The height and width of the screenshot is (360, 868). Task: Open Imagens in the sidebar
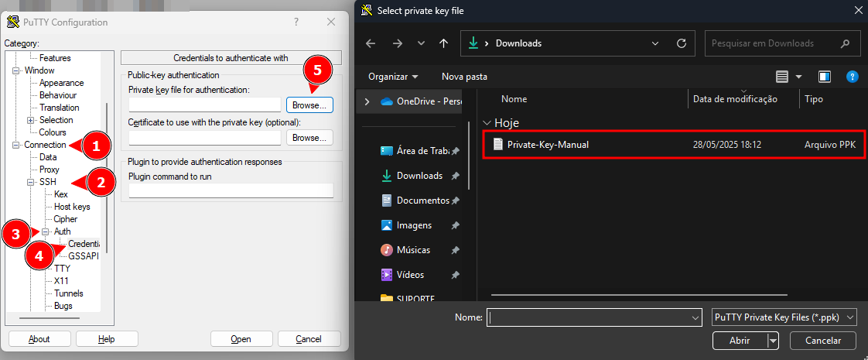click(x=421, y=225)
